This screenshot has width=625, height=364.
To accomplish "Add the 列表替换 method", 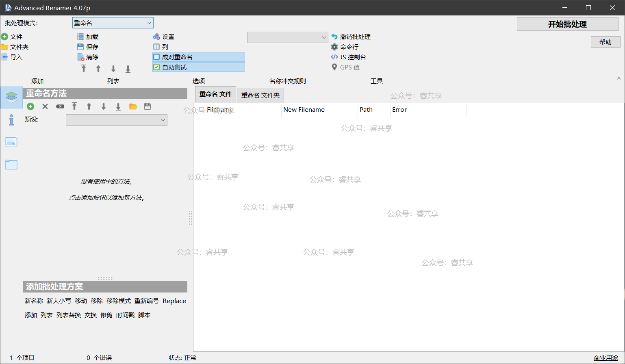I will (69, 315).
